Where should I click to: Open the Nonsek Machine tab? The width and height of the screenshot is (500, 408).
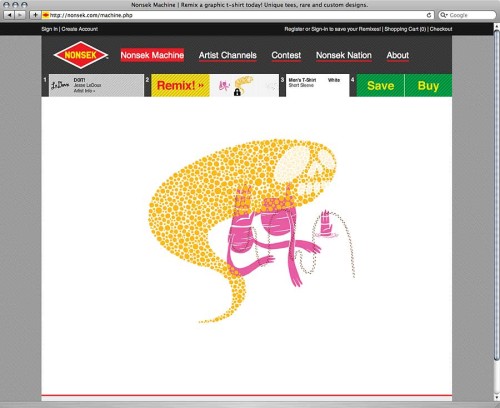tap(152, 55)
